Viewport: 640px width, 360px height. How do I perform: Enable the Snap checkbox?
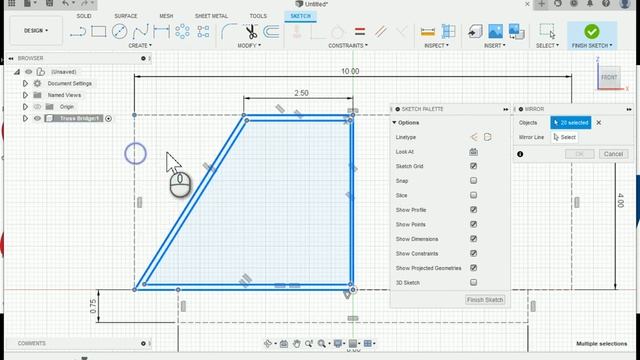[x=473, y=180]
